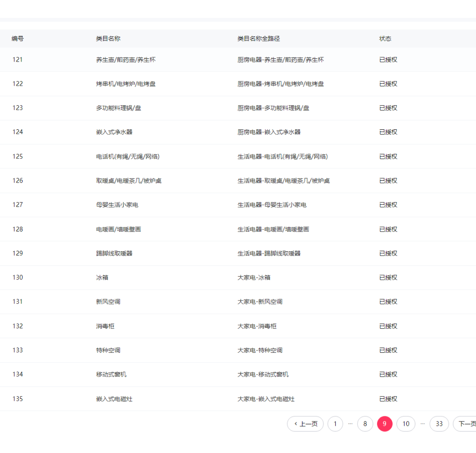Click ellipsis between page 10 and 33
Viewport: 476px width, 453px height.
click(x=422, y=424)
